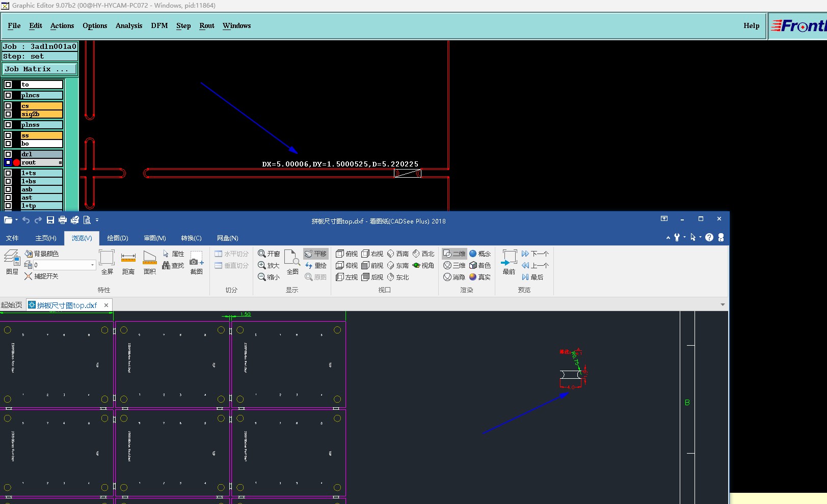Toggle display checkbox for layer 'drl'
Viewport: 827px width, 504px height.
point(8,154)
